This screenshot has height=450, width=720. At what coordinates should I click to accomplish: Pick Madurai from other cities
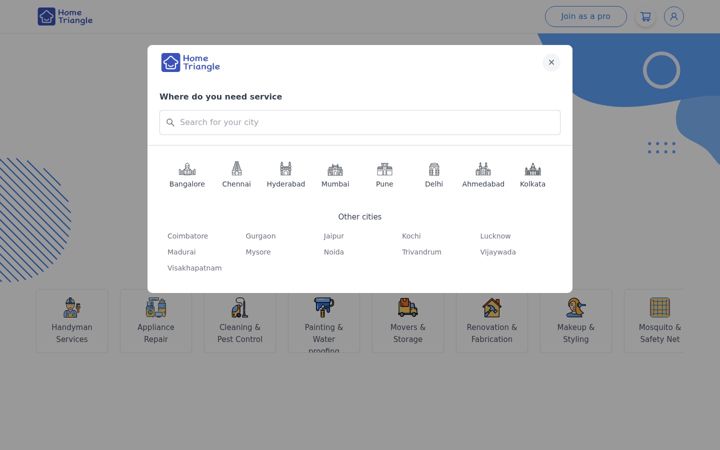coord(181,252)
